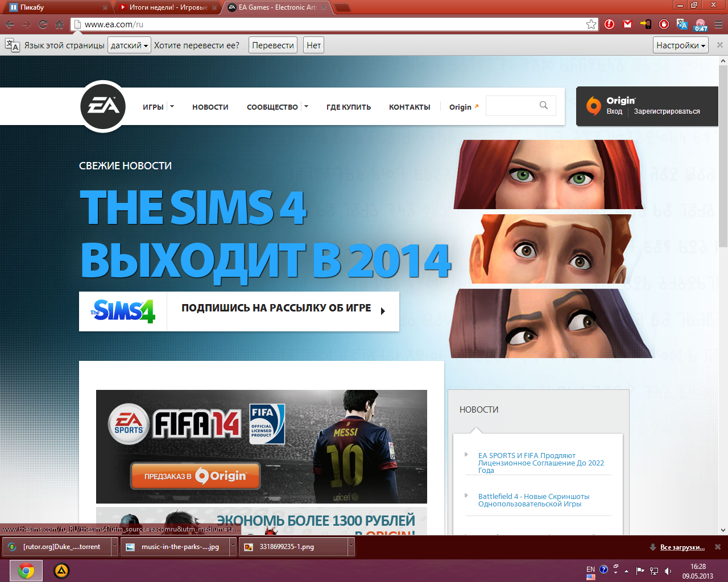Image resolution: width=728 pixels, height=582 pixels.
Task: Click the red exclamation extension icon
Action: [610, 24]
